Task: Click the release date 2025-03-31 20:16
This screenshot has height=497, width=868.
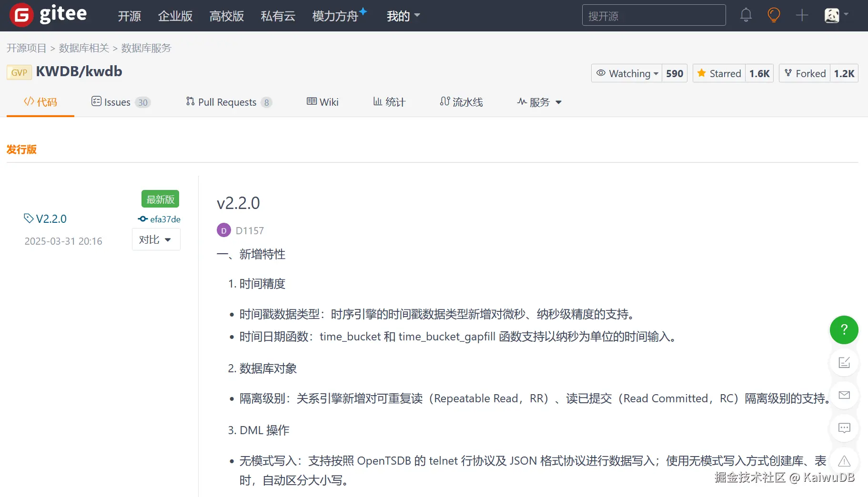Action: [x=63, y=241]
